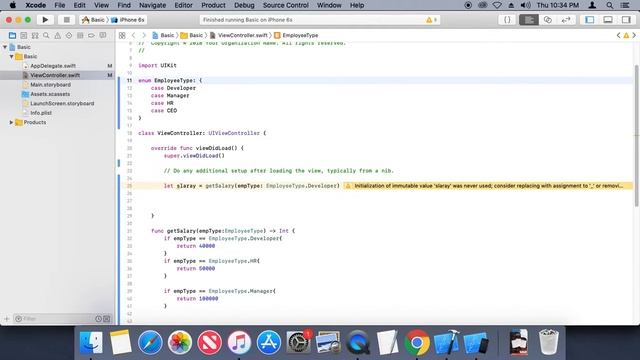Click line number 11 in gutter
This screenshot has width=640, height=360.
pos(129,81)
